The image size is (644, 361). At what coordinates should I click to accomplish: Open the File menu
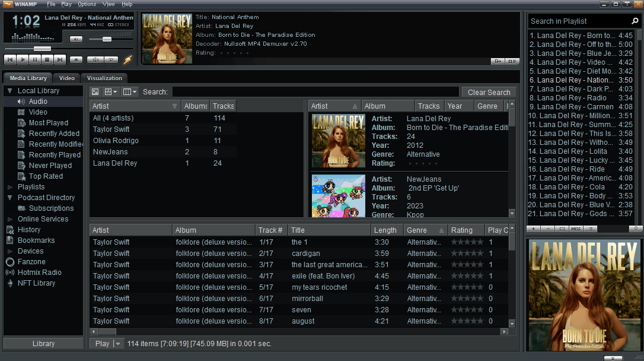click(51, 4)
